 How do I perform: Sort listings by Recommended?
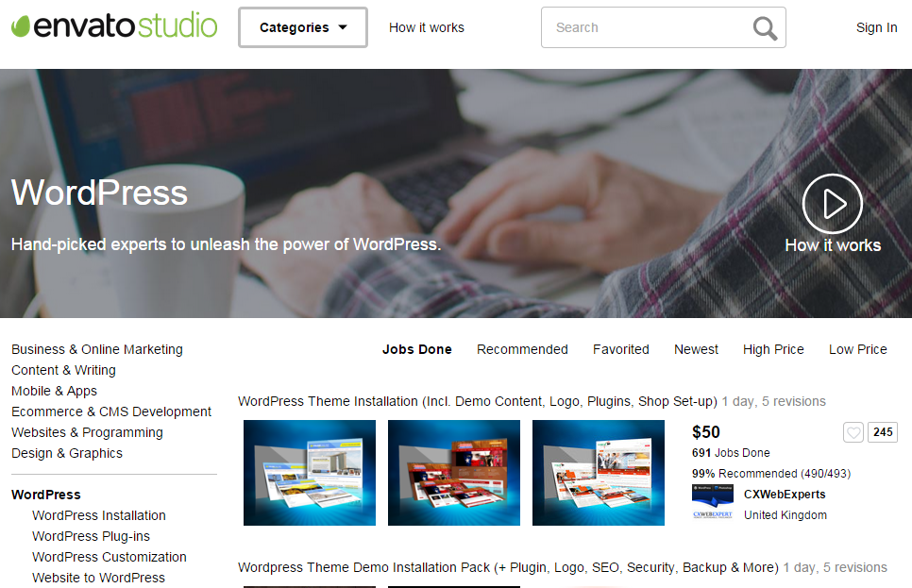[x=522, y=349]
